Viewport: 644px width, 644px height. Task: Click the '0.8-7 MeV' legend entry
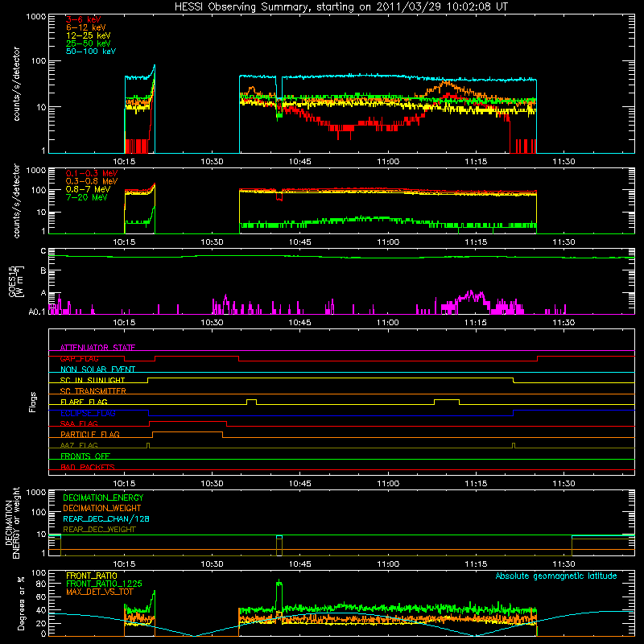tap(89, 189)
